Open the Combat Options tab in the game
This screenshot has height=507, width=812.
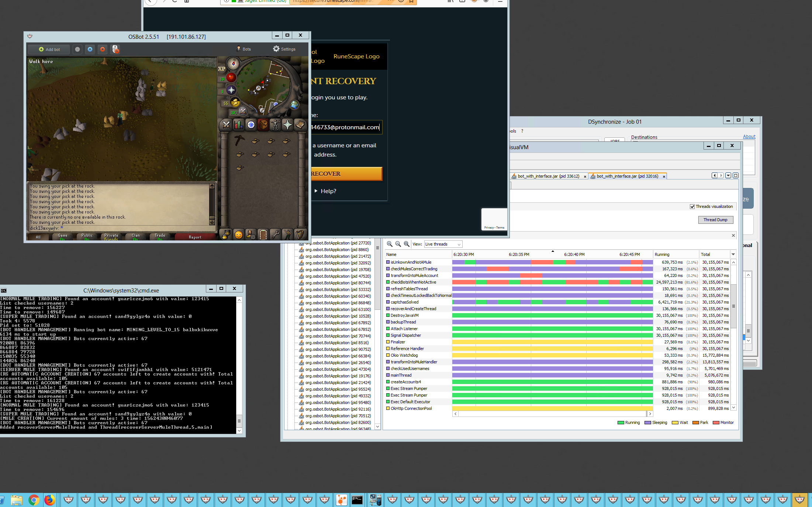226,125
